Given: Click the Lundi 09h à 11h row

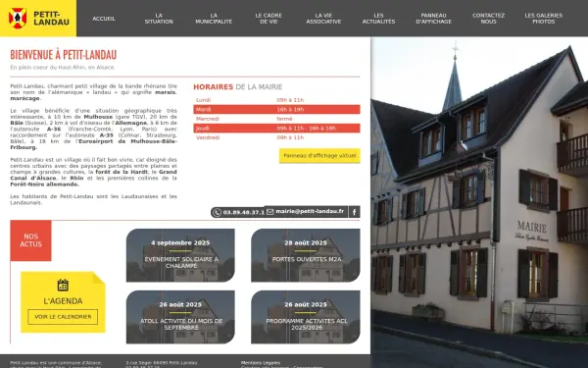Looking at the screenshot, I should pos(276,100).
